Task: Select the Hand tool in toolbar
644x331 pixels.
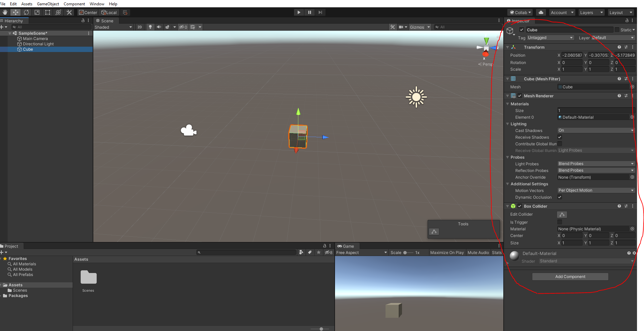Action: (5, 12)
